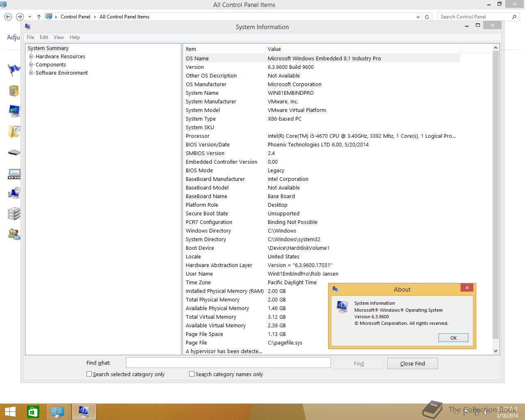Click the Find button
Viewport: 525px width, 420px height.
click(x=358, y=363)
